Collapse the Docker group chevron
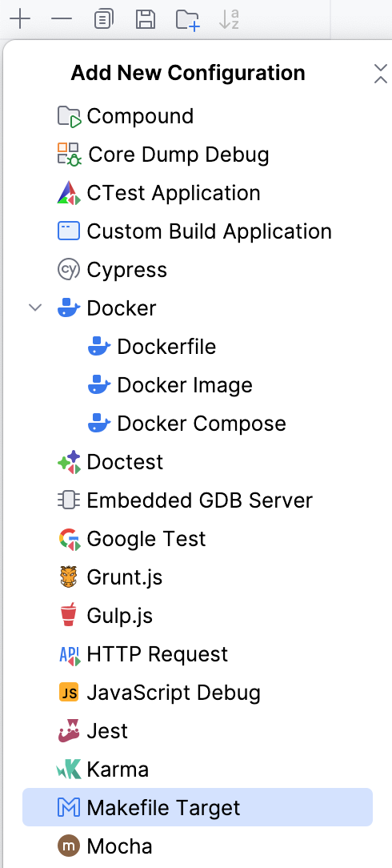Image resolution: width=392 pixels, height=868 pixels. tap(35, 307)
